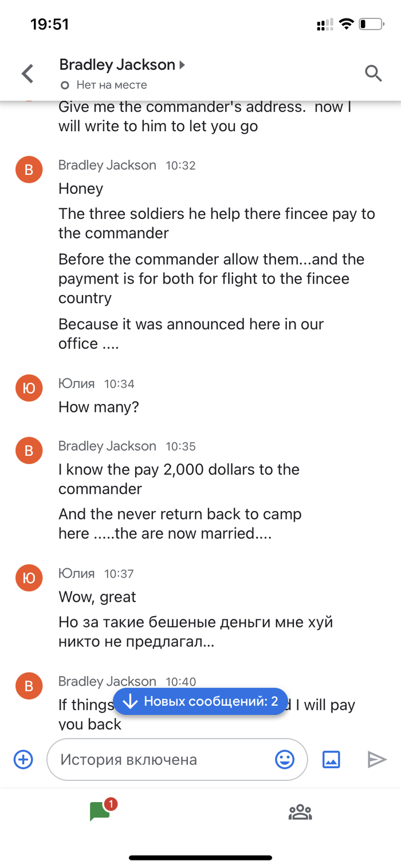Tap the blue plus attachment icon

tap(23, 760)
